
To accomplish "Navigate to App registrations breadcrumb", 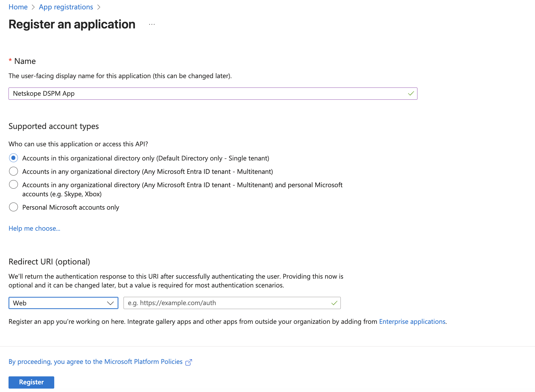I will [66, 7].
